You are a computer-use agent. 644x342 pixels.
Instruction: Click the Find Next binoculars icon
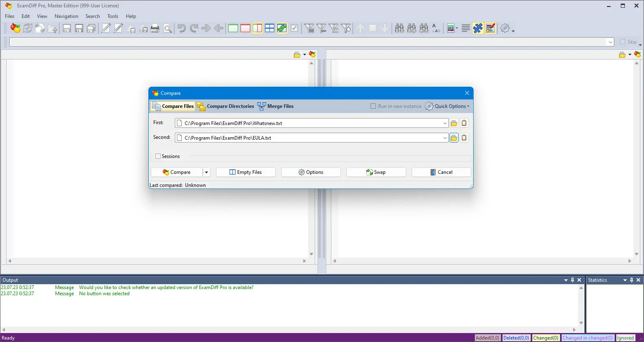click(412, 28)
